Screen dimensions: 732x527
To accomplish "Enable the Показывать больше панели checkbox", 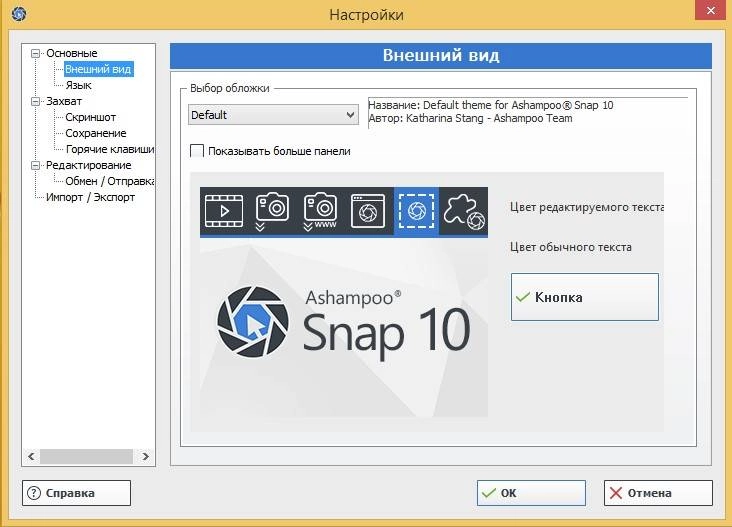I will tap(197, 151).
